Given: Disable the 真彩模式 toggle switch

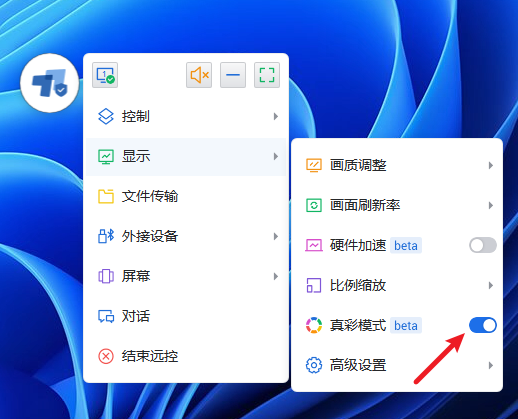Looking at the screenshot, I should point(483,325).
